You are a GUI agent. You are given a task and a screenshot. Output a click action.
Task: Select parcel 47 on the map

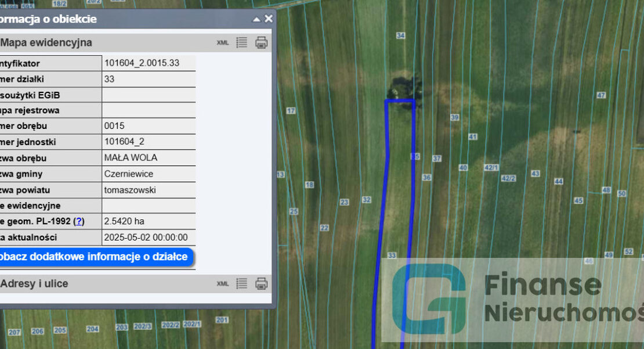(601, 95)
